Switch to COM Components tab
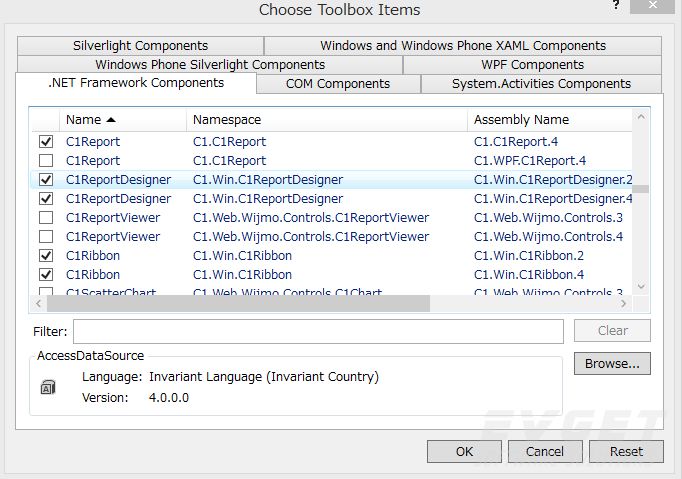 click(338, 84)
